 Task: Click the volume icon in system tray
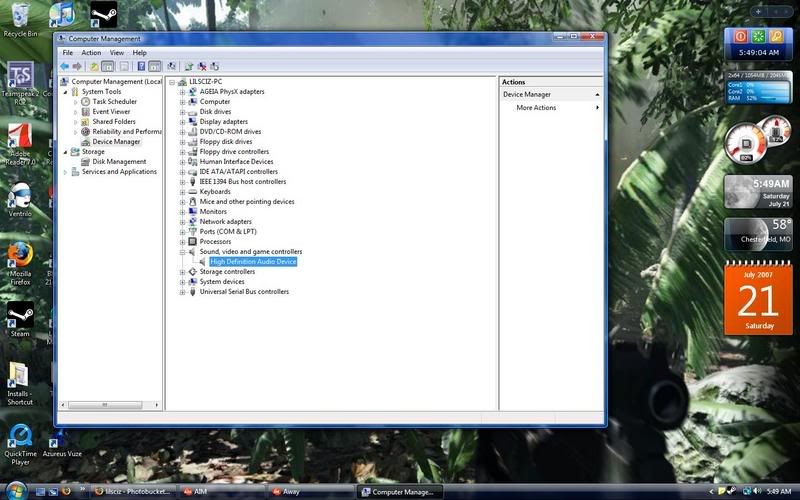point(758,492)
